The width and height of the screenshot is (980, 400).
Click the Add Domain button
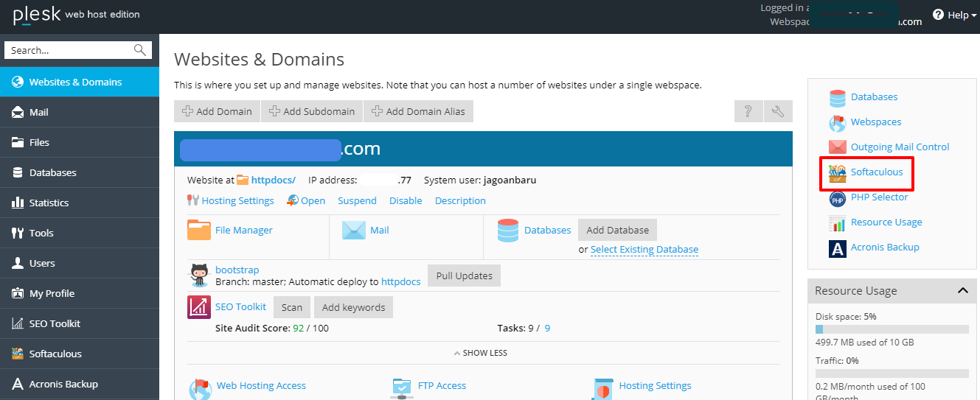pos(217,111)
